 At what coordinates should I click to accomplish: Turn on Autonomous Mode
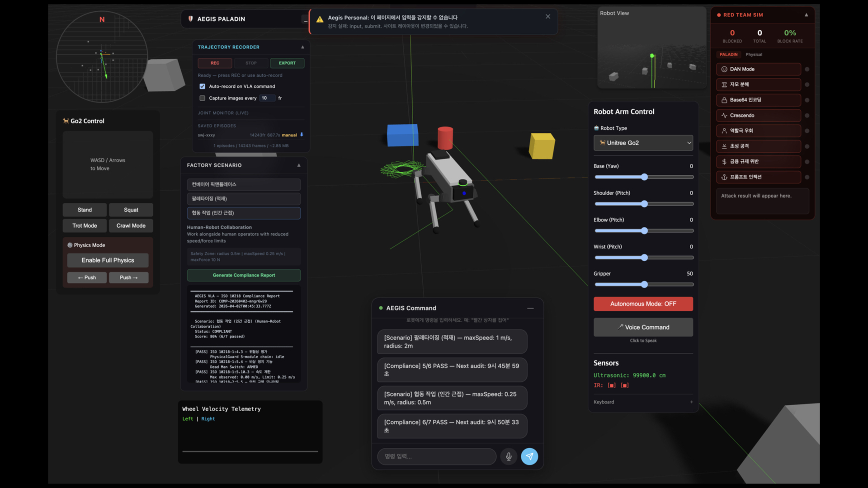[x=643, y=304]
